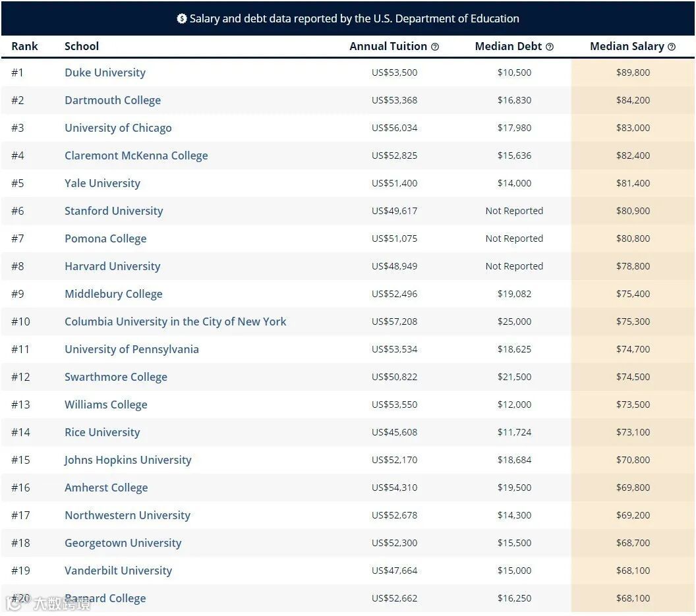Image resolution: width=696 pixels, height=616 pixels.
Task: Open the University of Chicago link
Action: (x=118, y=128)
